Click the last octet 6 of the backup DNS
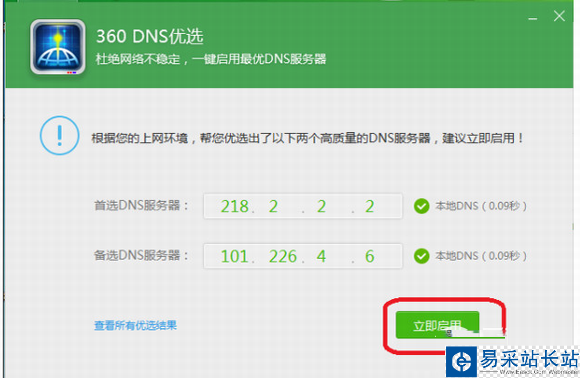The height and width of the screenshot is (378, 580). coord(370,256)
